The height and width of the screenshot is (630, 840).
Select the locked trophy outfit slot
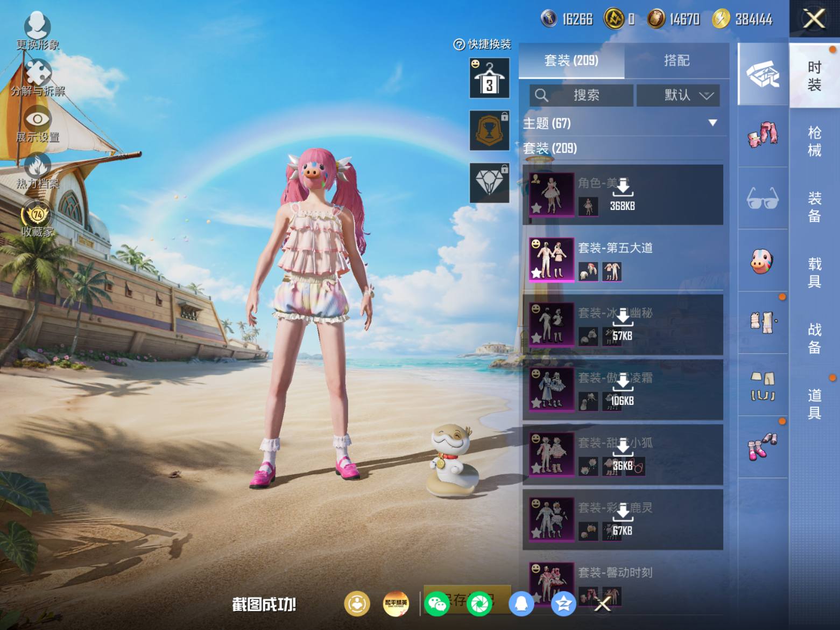[x=489, y=131]
